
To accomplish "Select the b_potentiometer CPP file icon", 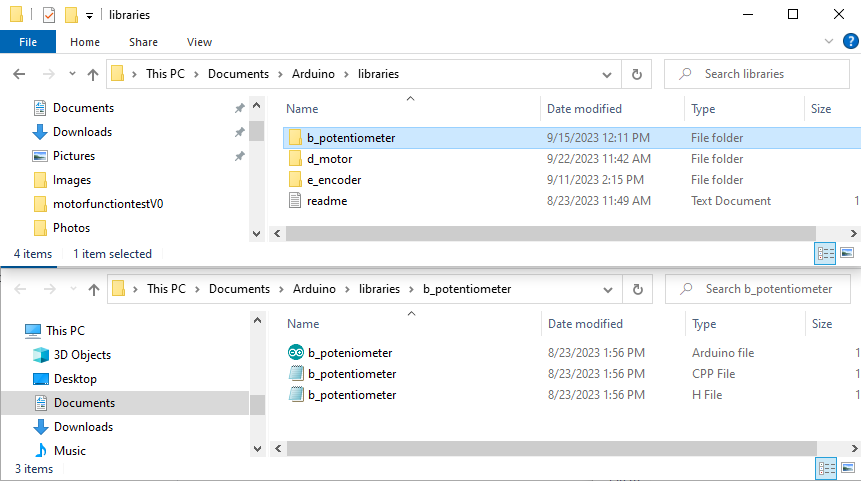I will tap(296, 374).
